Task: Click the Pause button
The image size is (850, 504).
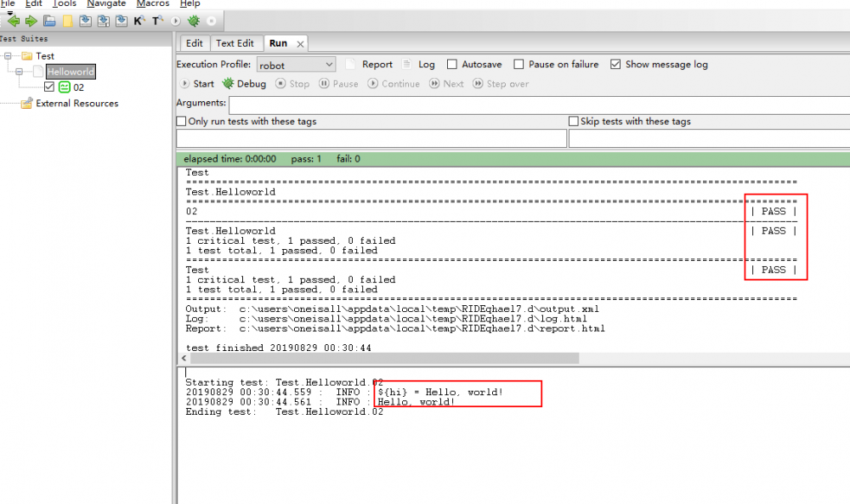Action: coord(339,83)
